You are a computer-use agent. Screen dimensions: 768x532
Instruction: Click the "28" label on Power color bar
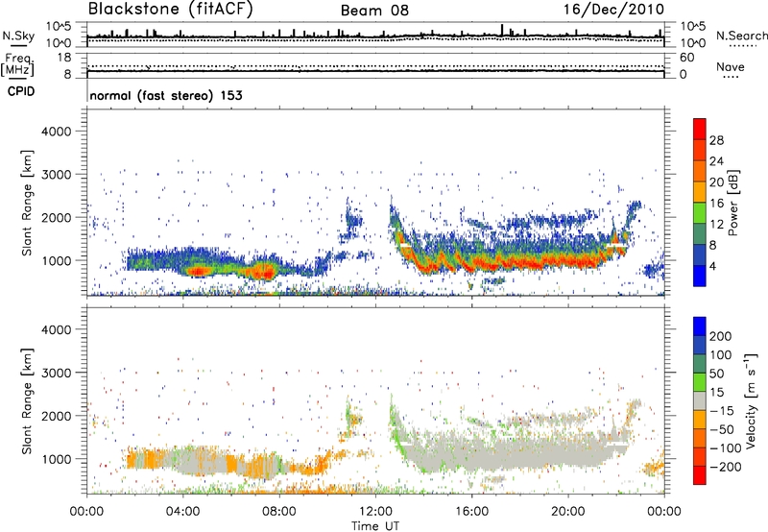coord(716,140)
